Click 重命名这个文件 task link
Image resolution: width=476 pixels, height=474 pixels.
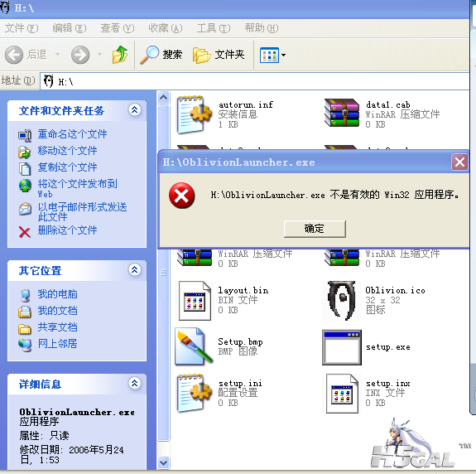click(x=72, y=134)
